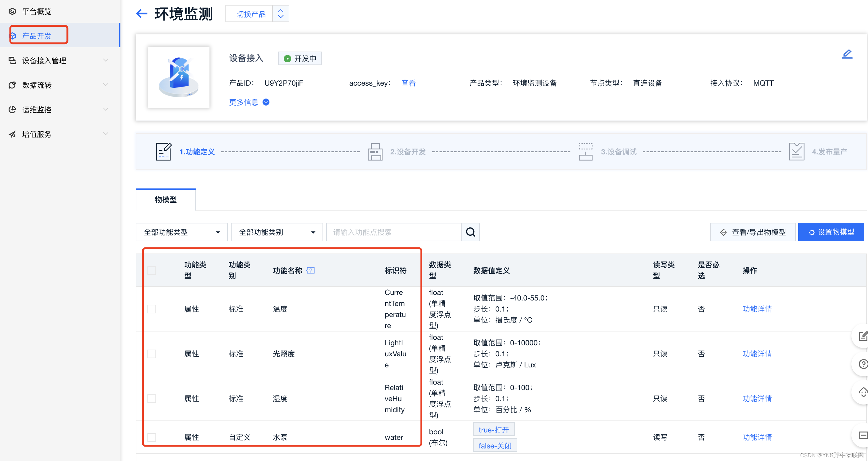868x461 pixels.
Task: Click the 设置物模型 button
Action: [831, 232]
